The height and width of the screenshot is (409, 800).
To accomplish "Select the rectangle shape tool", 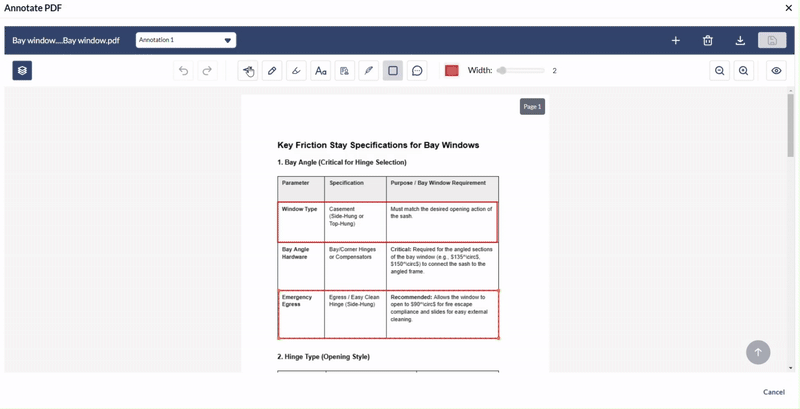I will pos(393,71).
